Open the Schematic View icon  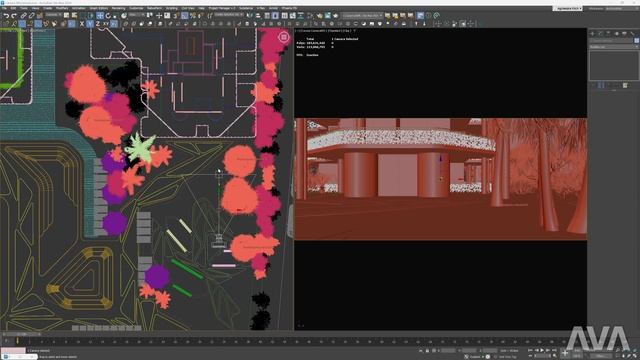[300, 16]
